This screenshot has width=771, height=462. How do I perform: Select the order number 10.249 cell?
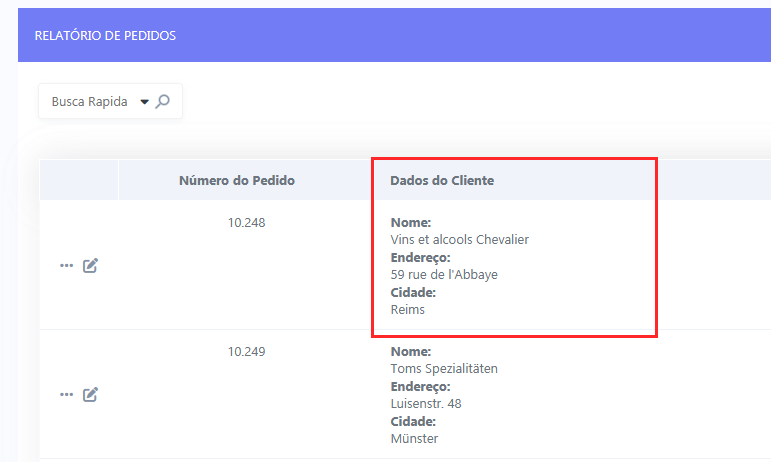point(246,351)
